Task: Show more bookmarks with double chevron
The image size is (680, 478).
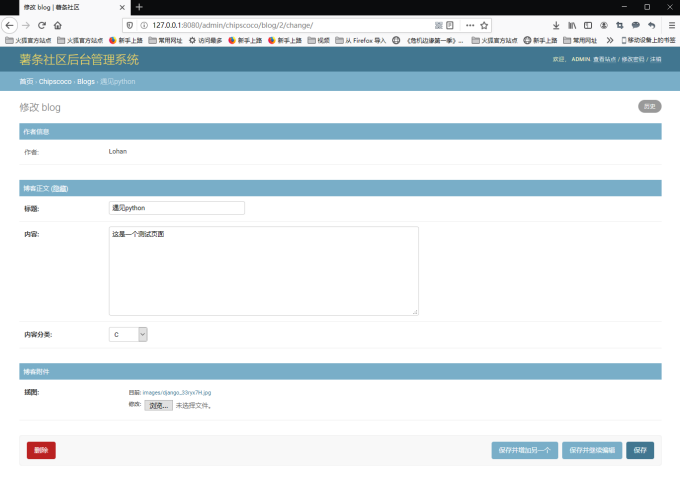Action: pos(610,40)
